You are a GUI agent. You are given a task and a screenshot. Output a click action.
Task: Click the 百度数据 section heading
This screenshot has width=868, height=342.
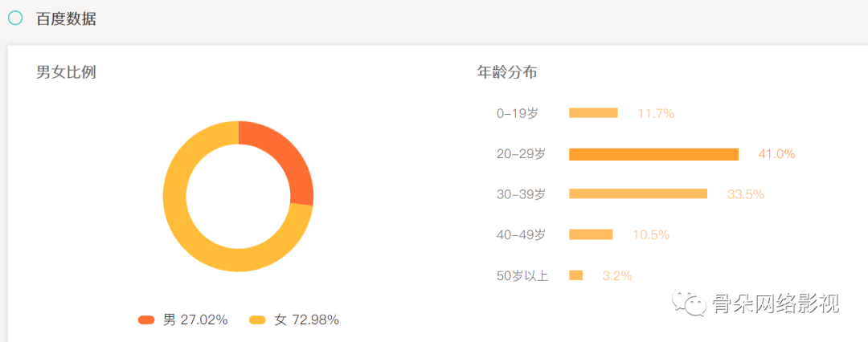67,18
